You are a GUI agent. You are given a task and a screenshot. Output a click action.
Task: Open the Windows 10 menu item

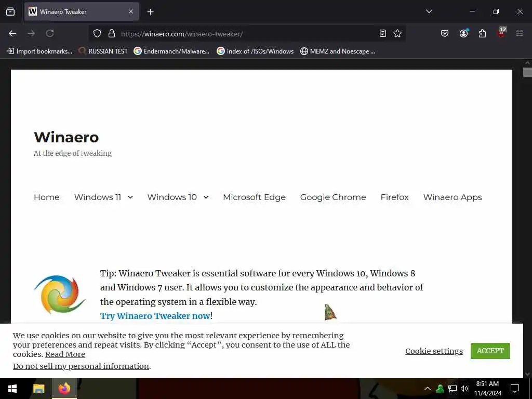(x=172, y=197)
